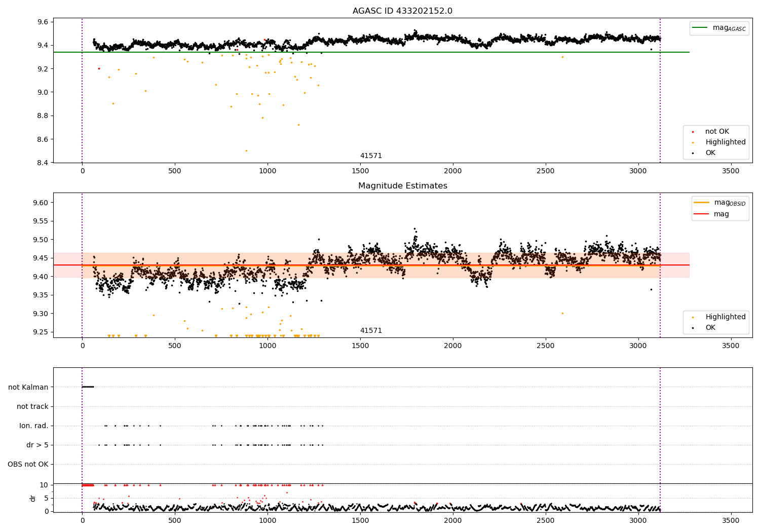Click the 'dr' axis label
760x532 pixels.
33,498
